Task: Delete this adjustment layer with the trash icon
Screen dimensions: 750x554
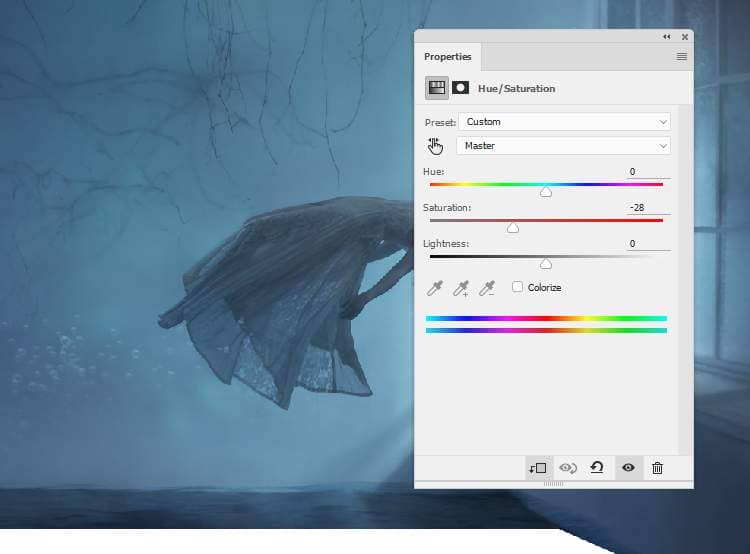Action: (x=657, y=468)
